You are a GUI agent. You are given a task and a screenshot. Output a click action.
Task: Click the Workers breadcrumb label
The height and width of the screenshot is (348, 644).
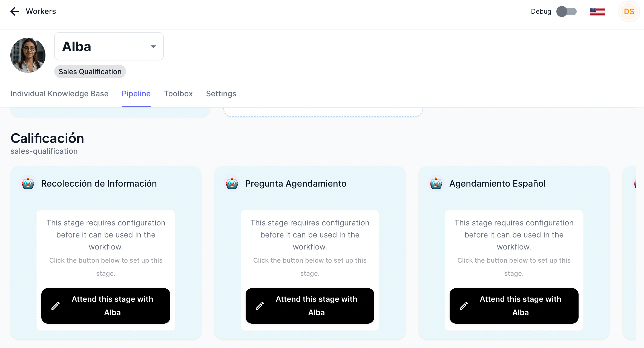(x=41, y=11)
